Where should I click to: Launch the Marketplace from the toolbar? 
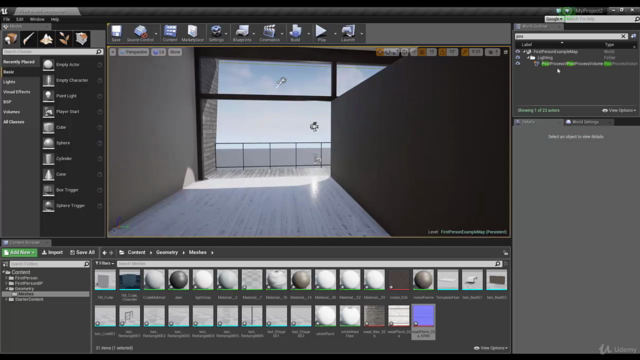coord(192,33)
